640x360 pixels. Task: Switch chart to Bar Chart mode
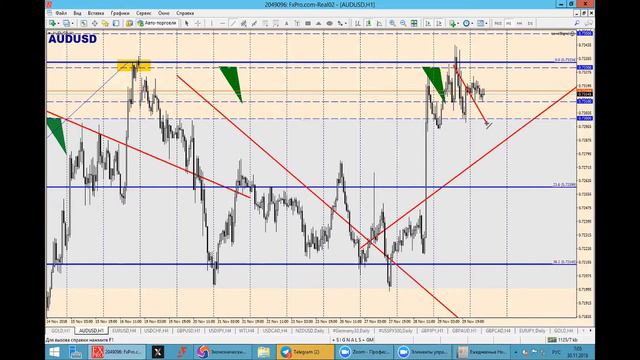[358, 23]
